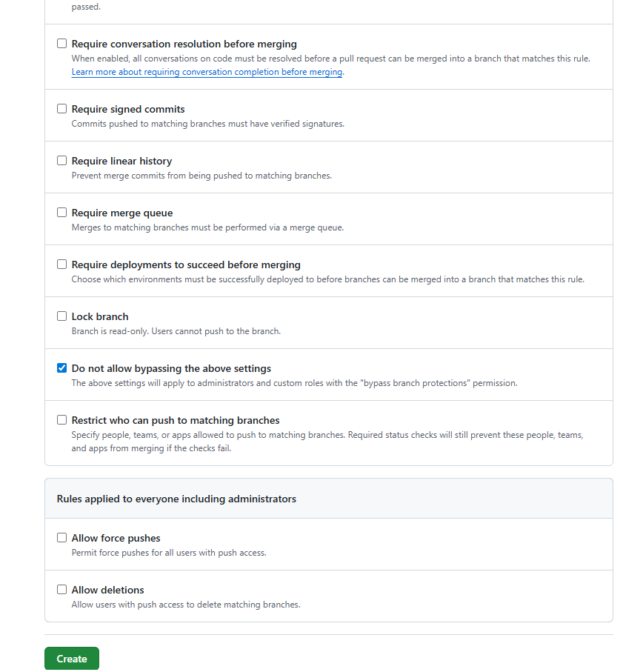Uncheck Do not allow bypassing checkbox
The width and height of the screenshot is (643, 672).
point(62,368)
